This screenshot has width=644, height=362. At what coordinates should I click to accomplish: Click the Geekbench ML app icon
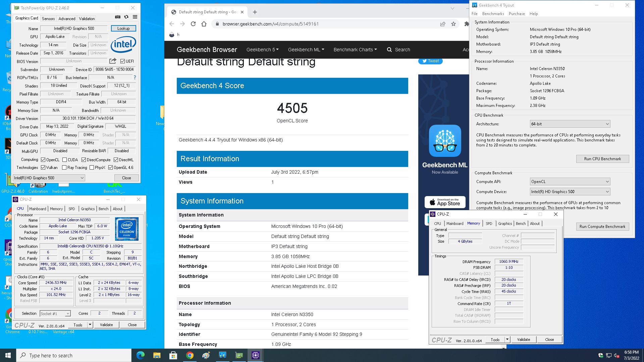(445, 141)
